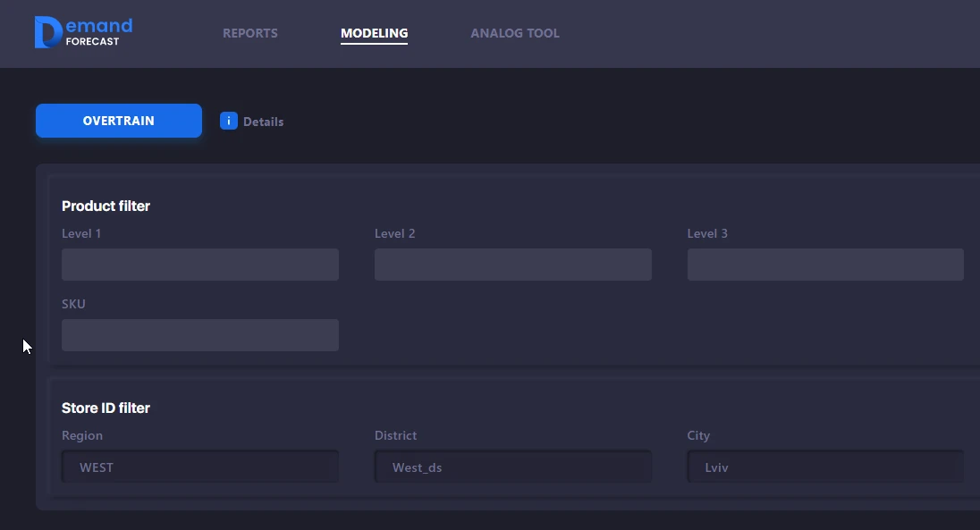Screen dimensions: 980x530
Task: Click the 'SKU' label text
Action: [73, 305]
